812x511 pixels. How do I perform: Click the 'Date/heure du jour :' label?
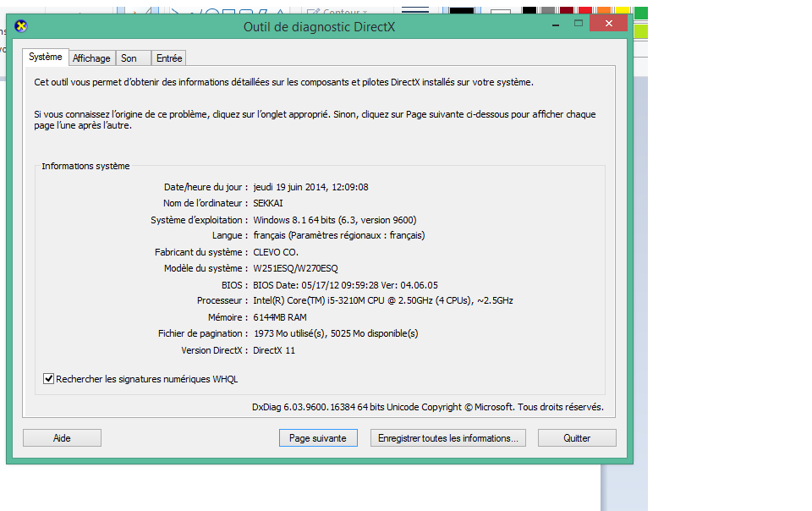[206, 187]
